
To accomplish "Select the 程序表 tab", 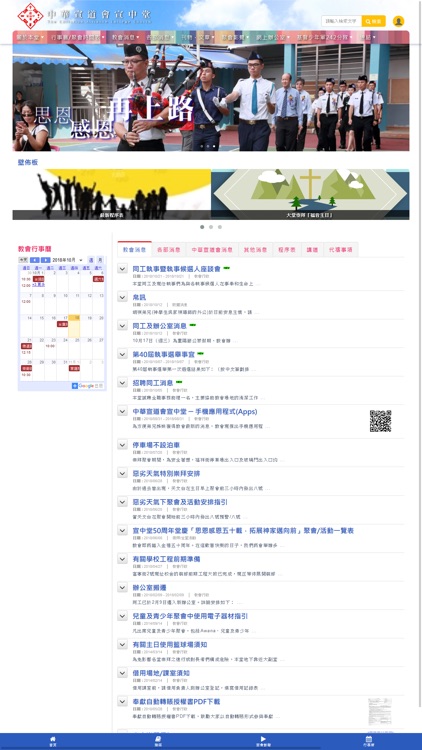I will (x=287, y=250).
